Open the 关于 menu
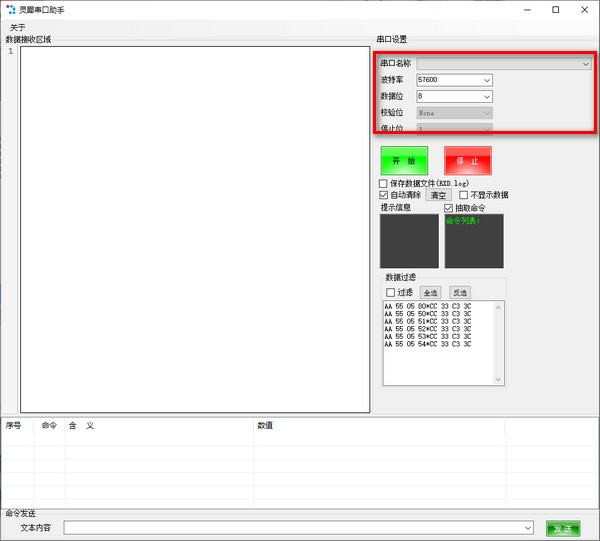The image size is (600, 541). 18,28
